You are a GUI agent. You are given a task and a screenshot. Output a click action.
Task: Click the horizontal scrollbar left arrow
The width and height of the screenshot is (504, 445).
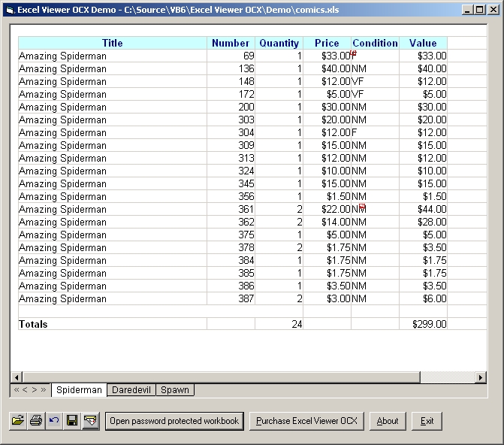tap(17, 377)
